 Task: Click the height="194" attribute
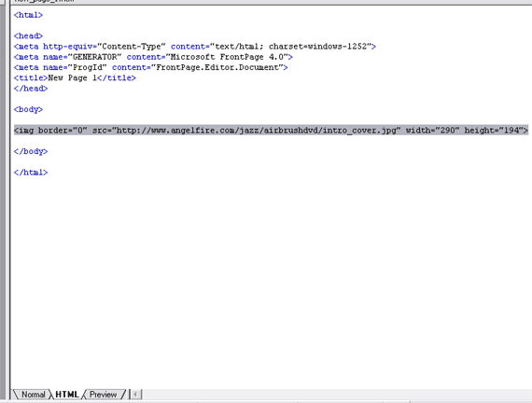click(494, 131)
